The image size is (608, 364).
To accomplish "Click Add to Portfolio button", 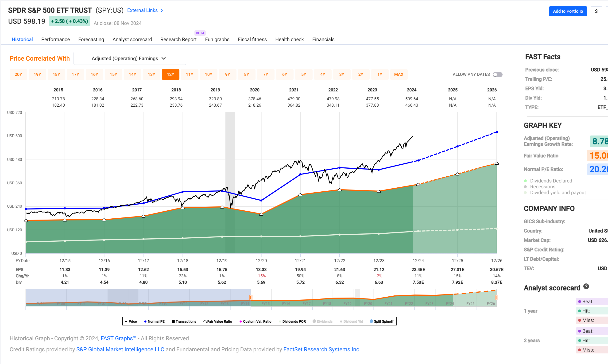I will click(x=568, y=11).
